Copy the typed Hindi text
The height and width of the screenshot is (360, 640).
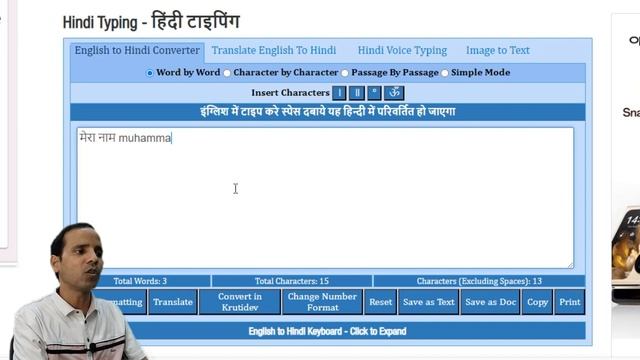point(537,302)
